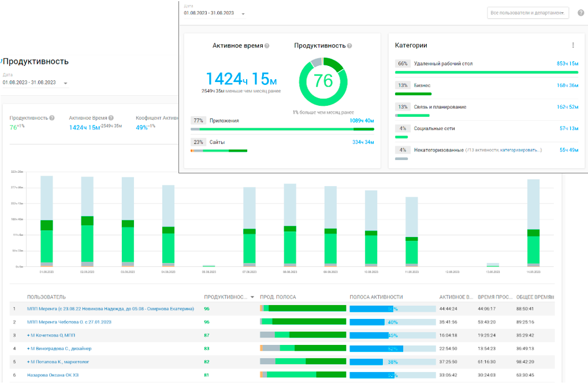Viewport: 588px width, 386px height.
Task: Sort table by Полоса активности column header
Action: (376, 297)
